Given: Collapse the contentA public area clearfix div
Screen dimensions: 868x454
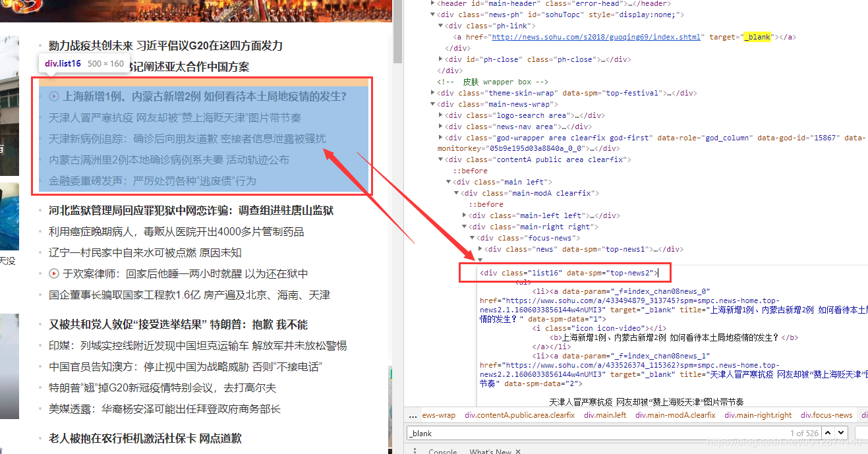Looking at the screenshot, I should 441,159.
